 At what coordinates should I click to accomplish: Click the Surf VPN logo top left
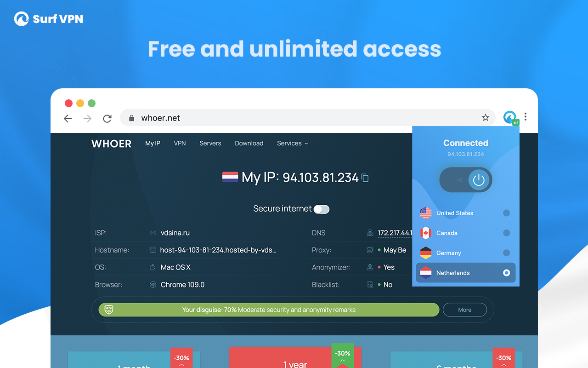click(x=49, y=19)
